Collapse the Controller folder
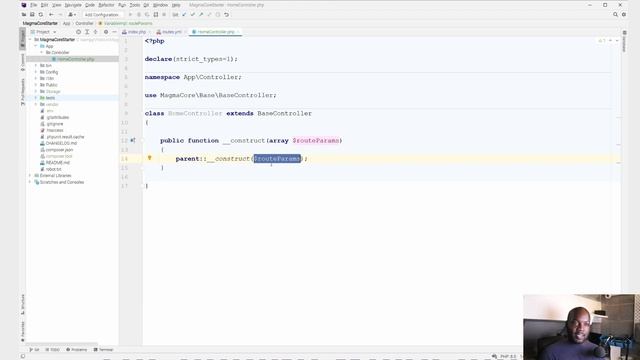The height and width of the screenshot is (360, 640). [x=42, y=53]
